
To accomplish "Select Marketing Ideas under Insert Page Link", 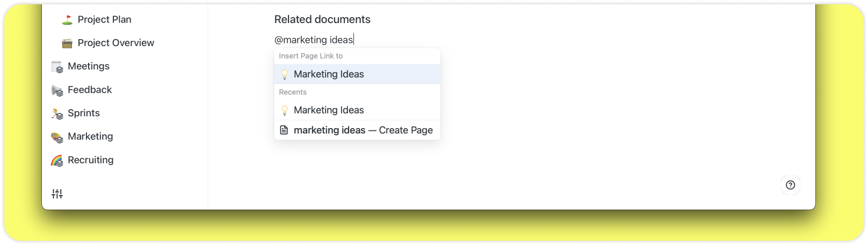I will [329, 75].
